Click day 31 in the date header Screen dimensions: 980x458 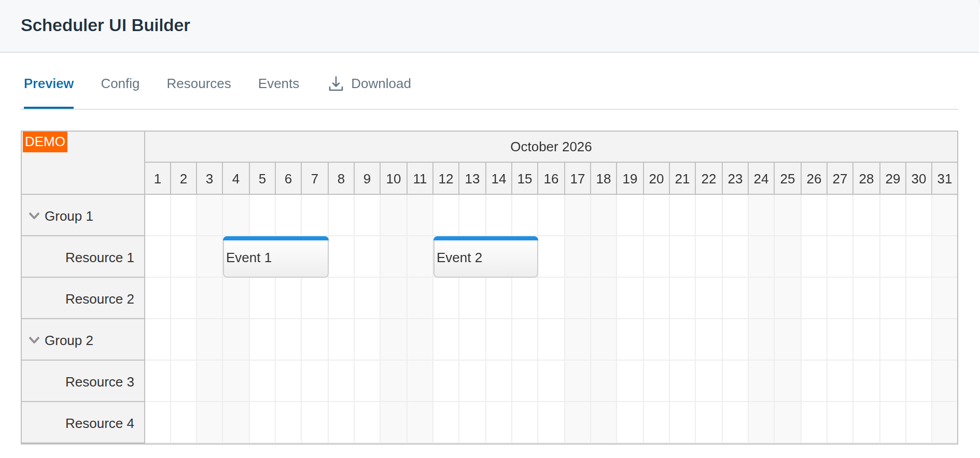pos(945,179)
